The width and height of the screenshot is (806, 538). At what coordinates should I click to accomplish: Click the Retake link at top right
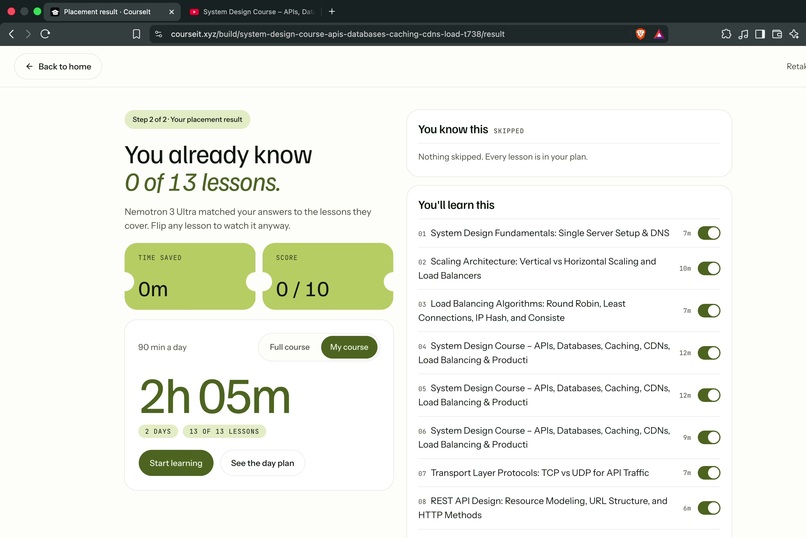[796, 66]
